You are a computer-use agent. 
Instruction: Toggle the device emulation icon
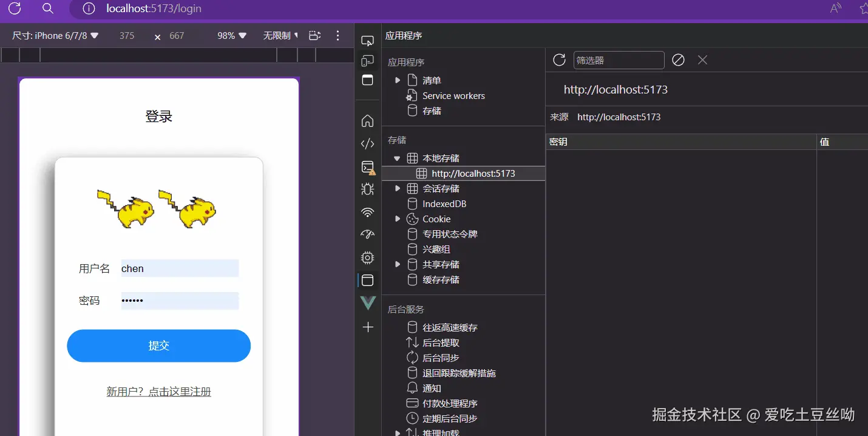tap(367, 61)
